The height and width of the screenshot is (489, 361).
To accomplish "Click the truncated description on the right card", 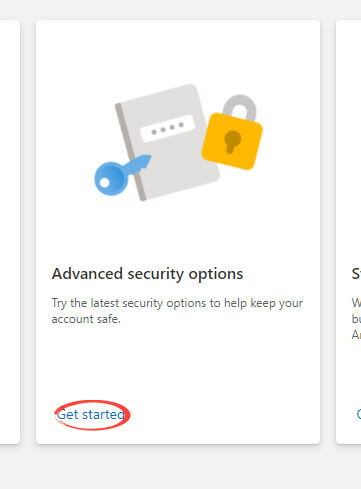I will click(356, 318).
